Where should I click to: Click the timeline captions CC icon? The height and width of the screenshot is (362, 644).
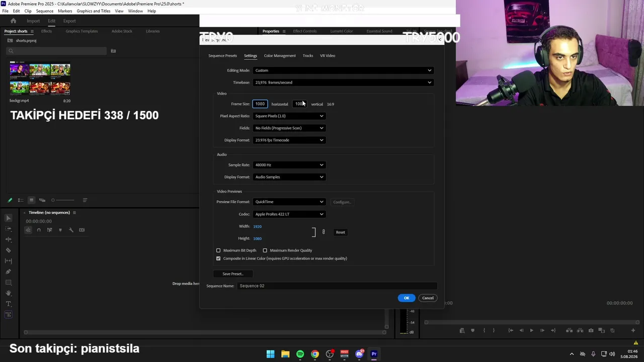(x=82, y=230)
